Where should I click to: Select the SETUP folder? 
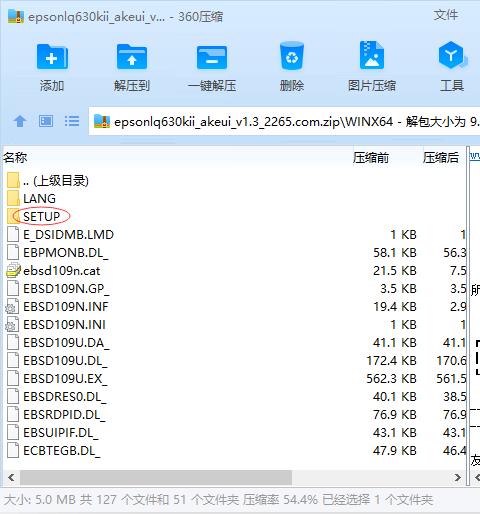point(41,217)
